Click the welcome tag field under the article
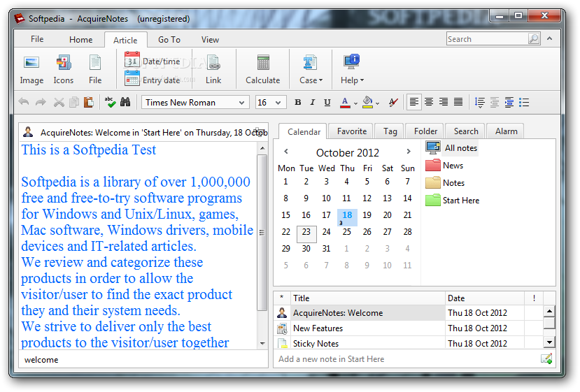Viewport: 580px width, 392px height. (143, 359)
